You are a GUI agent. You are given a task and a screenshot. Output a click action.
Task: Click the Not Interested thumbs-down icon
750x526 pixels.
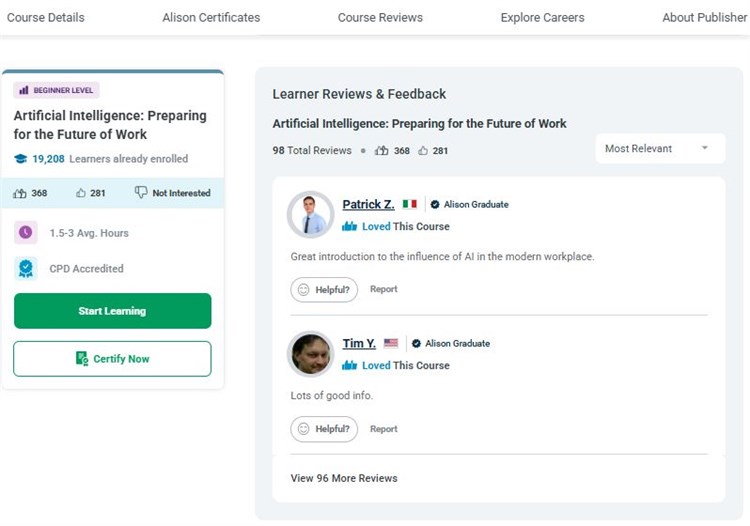coord(141,192)
